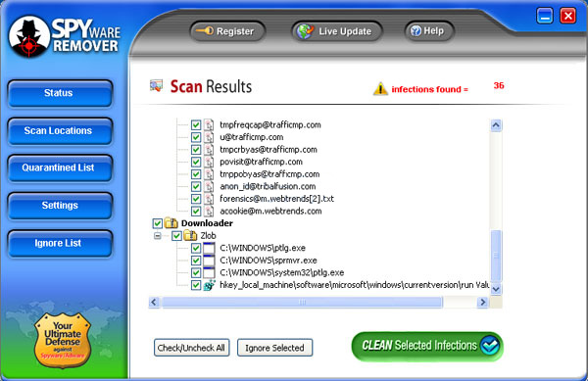Toggle checkbox for C:\WINDOWS\sprmvr.exe
Image resolution: width=588 pixels, height=381 pixels.
click(x=196, y=261)
